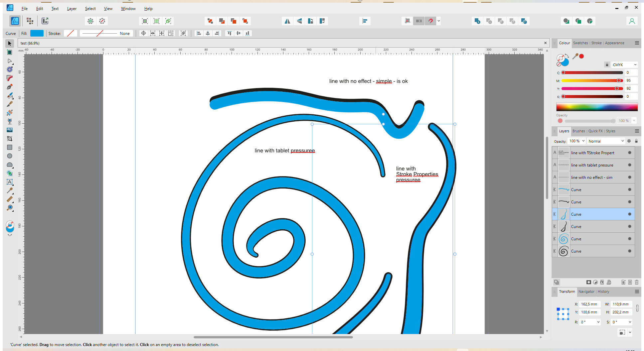Open layer effects fx icon
Screen dimensions: 644x351
coord(602,282)
